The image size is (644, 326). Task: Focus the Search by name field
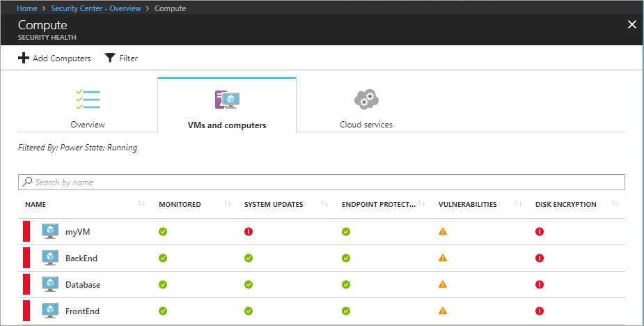click(322, 182)
